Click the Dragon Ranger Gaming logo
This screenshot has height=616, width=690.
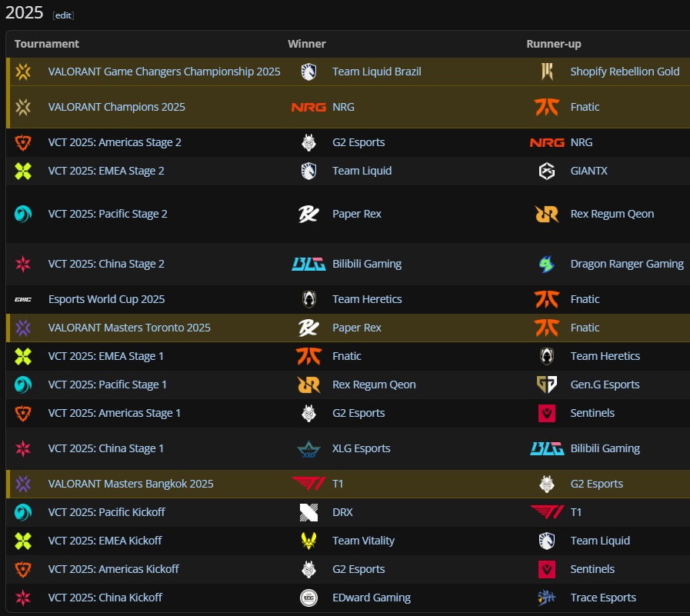pyautogui.click(x=547, y=264)
